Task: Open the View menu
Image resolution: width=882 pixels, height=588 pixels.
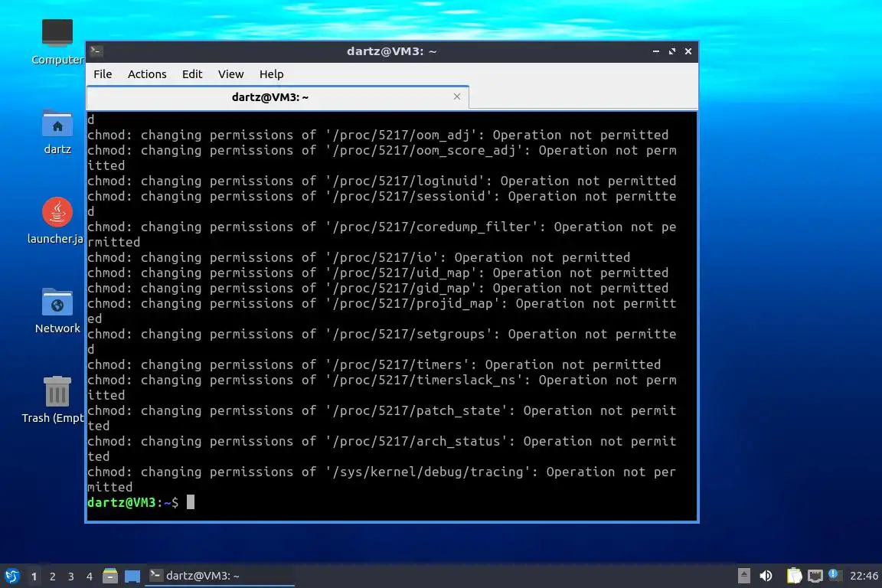Action: (x=230, y=74)
